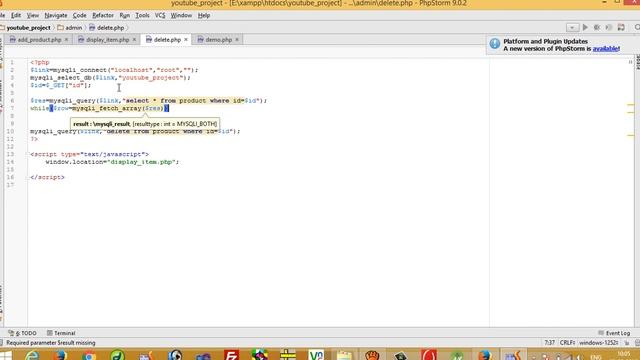Click the lowest error stripe marker
Screen dimensions: 640x360
631,136
